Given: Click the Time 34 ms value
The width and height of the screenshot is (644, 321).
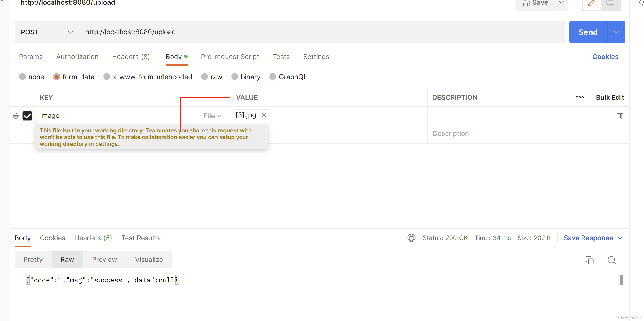Looking at the screenshot, I should click(493, 238).
